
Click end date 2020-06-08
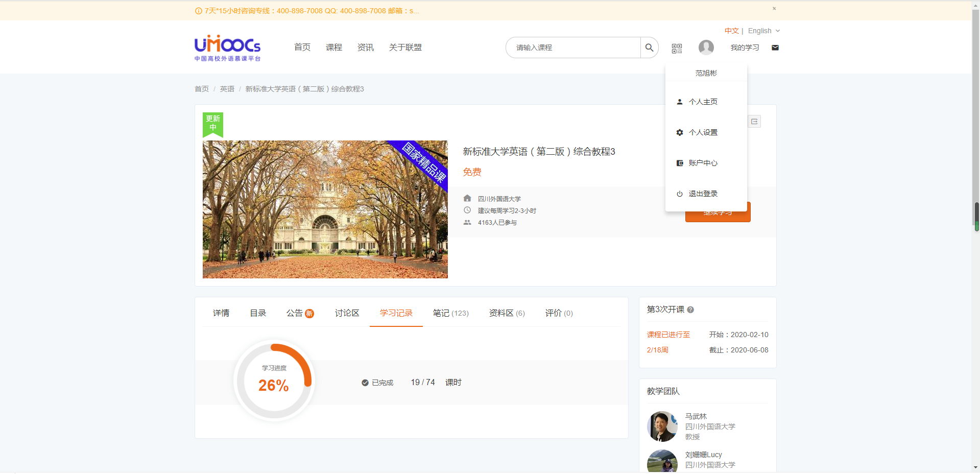pyautogui.click(x=749, y=350)
